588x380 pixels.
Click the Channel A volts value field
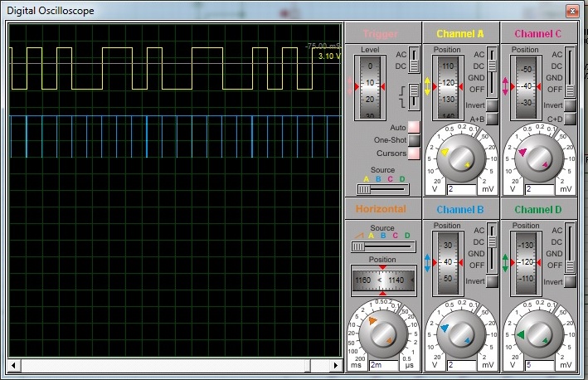tap(462, 189)
